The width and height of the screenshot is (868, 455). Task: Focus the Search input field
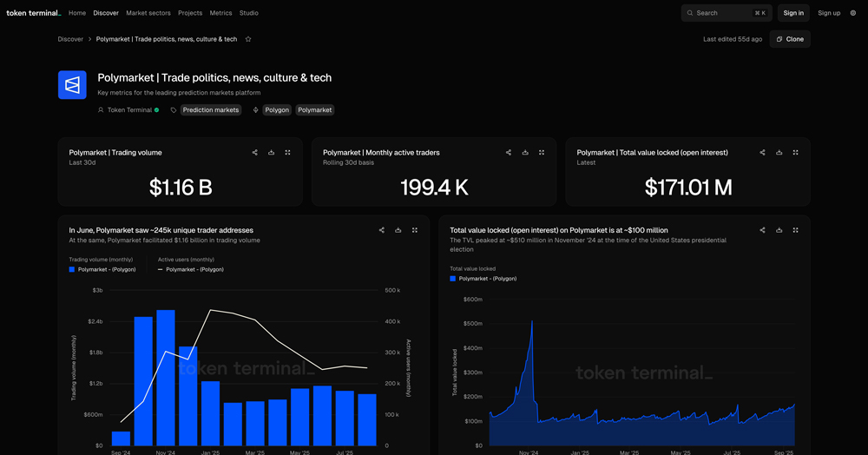[x=726, y=13]
